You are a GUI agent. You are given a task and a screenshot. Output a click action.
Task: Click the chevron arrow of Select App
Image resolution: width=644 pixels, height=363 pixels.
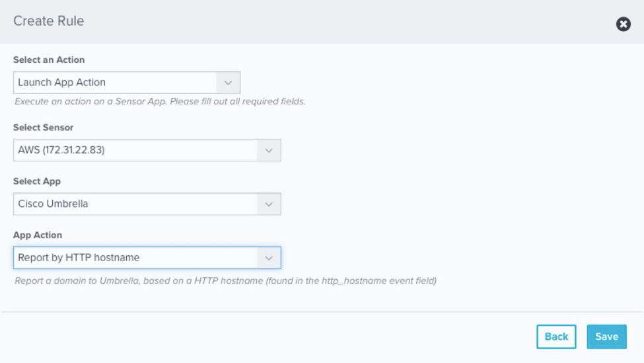click(269, 204)
